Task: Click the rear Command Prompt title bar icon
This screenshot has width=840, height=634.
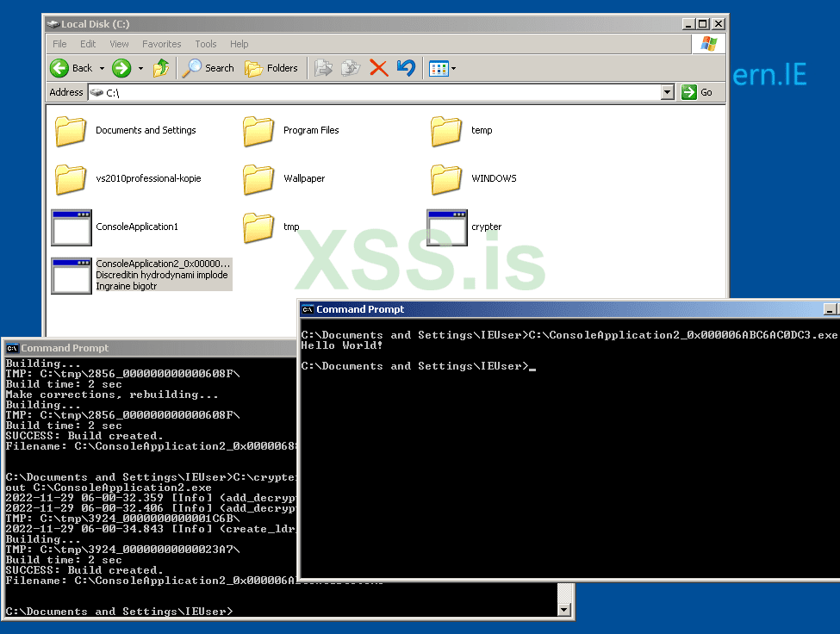Action: [x=12, y=349]
